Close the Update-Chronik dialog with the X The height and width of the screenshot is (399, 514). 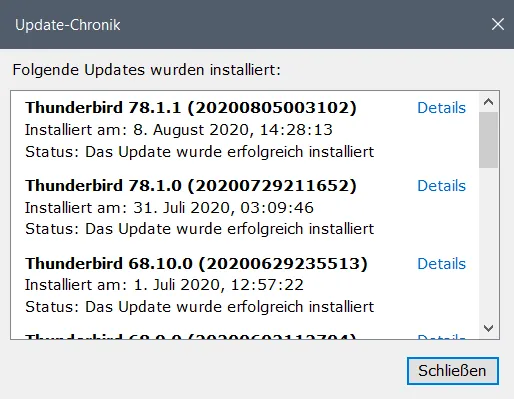(x=498, y=24)
